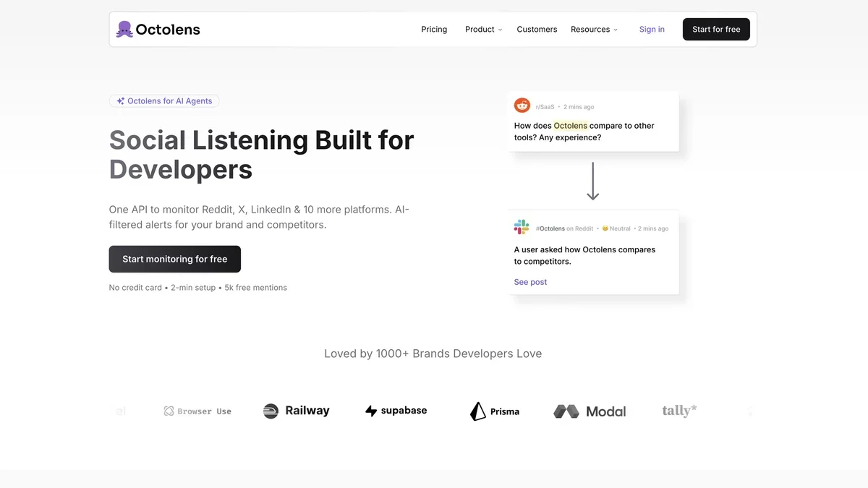Click Start monitoring for free button
Screen dimensions: 868x488
point(175,259)
